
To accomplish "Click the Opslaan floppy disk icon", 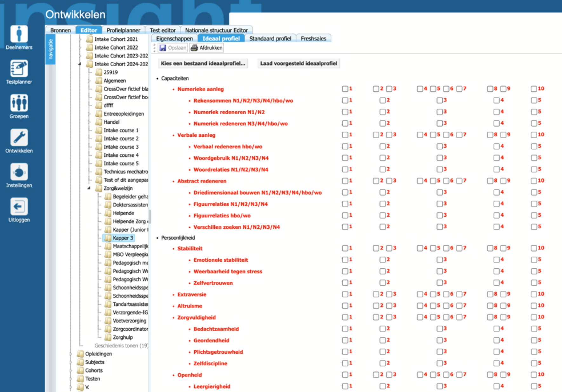I will click(163, 48).
